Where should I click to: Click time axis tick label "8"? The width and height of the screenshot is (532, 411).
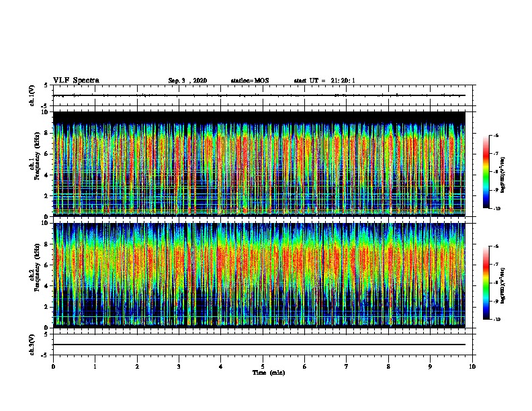click(x=388, y=367)
